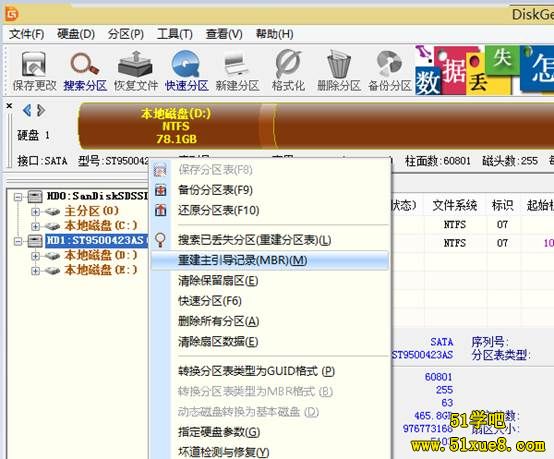The height and width of the screenshot is (459, 554).
Task: Select 搜索已丢失分区(重建分区表)(L) menu entry
Action: (x=270, y=240)
